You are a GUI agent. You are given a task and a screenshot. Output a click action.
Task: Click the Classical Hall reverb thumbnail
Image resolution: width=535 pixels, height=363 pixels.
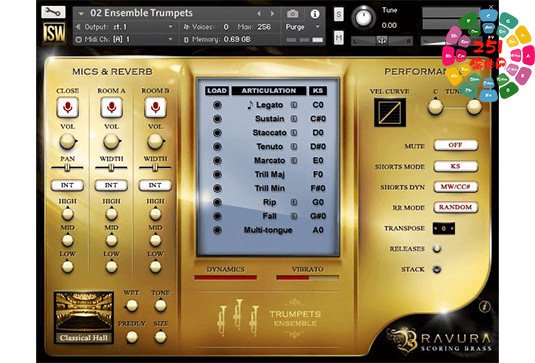tap(84, 317)
